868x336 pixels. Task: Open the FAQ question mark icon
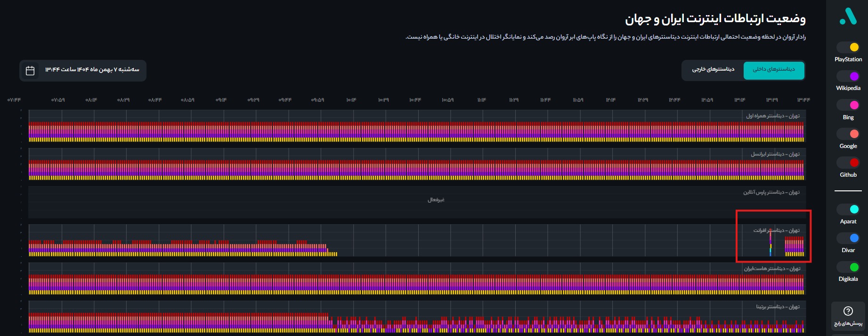(x=848, y=311)
